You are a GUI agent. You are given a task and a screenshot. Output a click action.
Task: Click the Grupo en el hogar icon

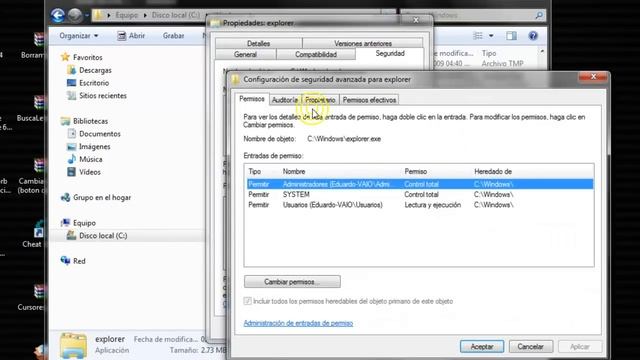pyautogui.click(x=65, y=197)
